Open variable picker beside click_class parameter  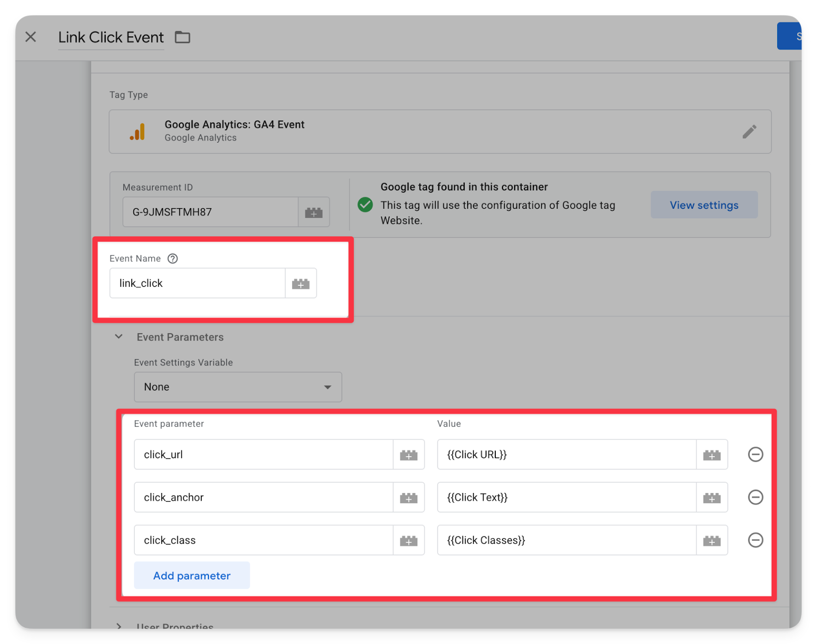[x=408, y=540]
